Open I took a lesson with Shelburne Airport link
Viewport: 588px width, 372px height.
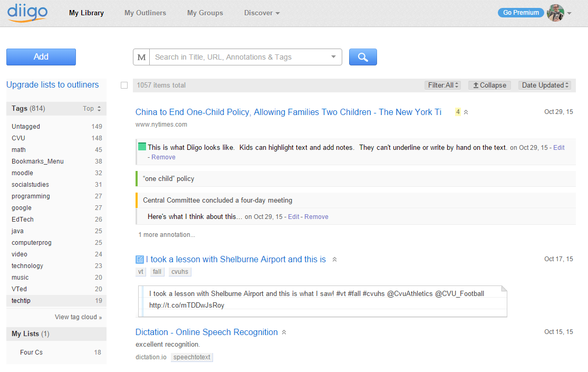[236, 260]
